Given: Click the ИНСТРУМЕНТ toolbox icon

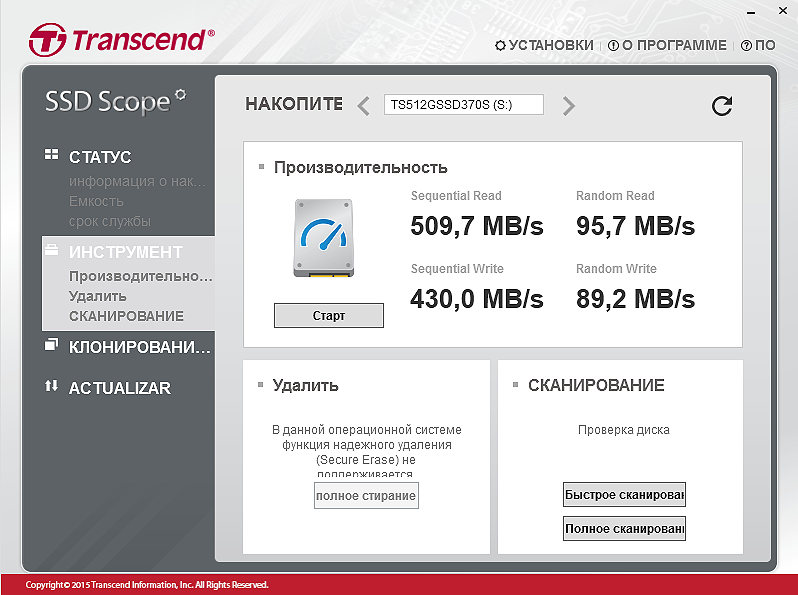Looking at the screenshot, I should [x=51, y=249].
